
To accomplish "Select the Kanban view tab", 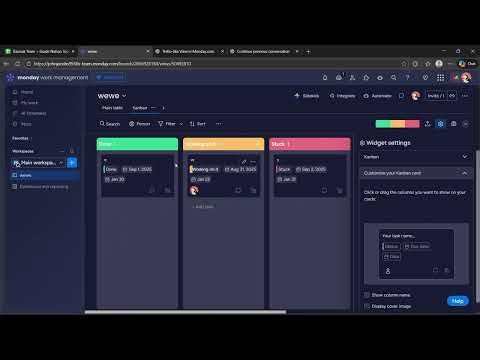I will click(x=140, y=108).
